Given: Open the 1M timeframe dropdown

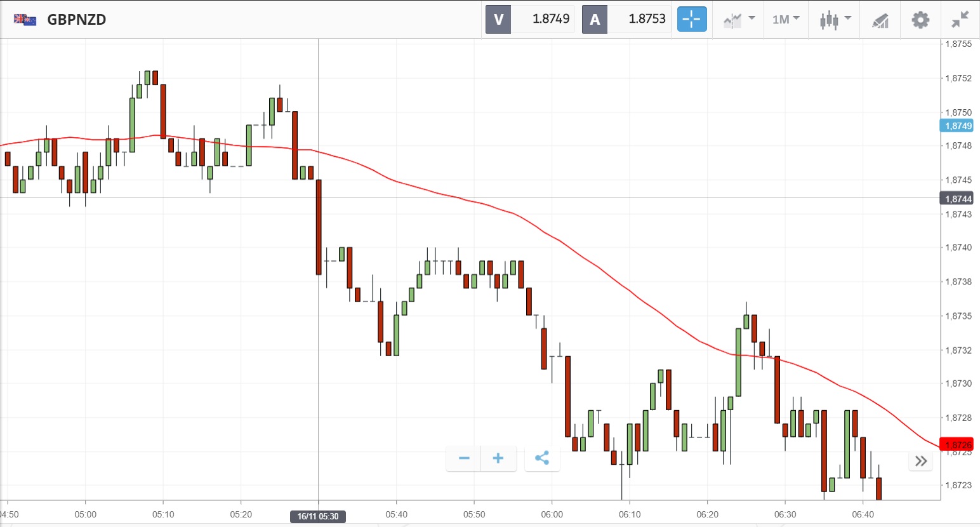Looking at the screenshot, I should (786, 19).
